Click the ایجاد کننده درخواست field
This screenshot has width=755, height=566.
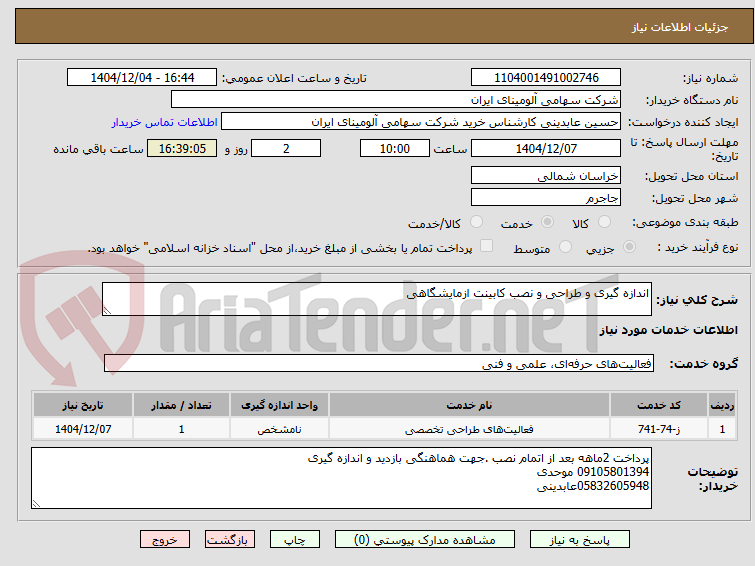pos(421,122)
